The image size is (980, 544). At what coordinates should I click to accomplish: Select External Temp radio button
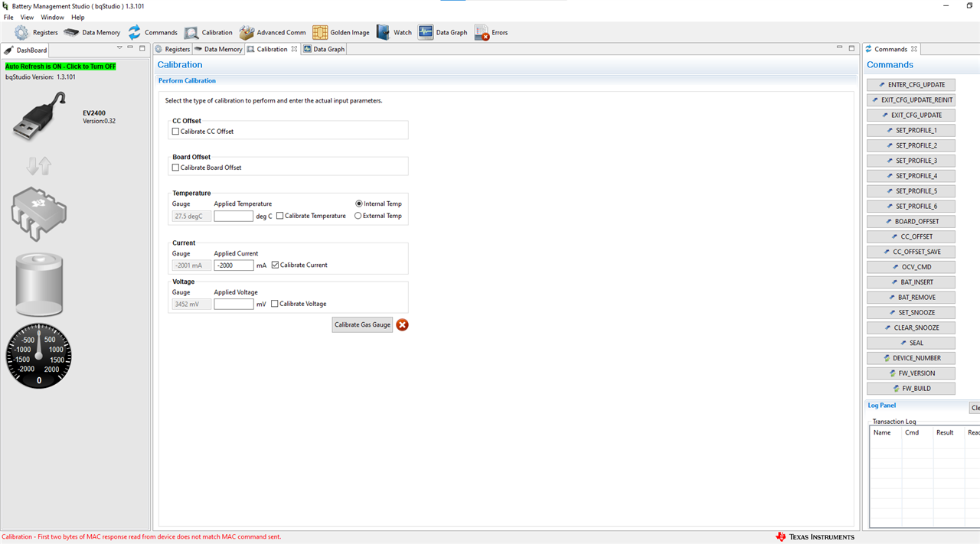[x=358, y=216]
